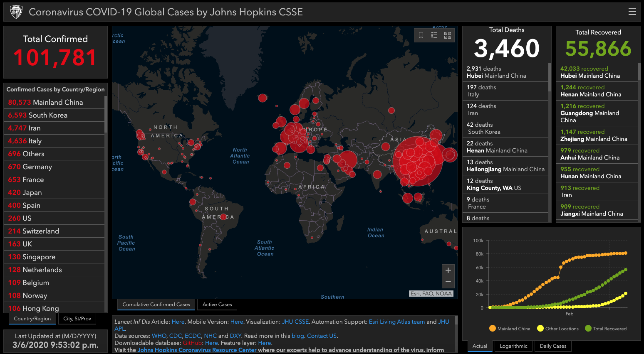Select Others row with 696 cases
This screenshot has width=644, height=354.
[x=54, y=154]
